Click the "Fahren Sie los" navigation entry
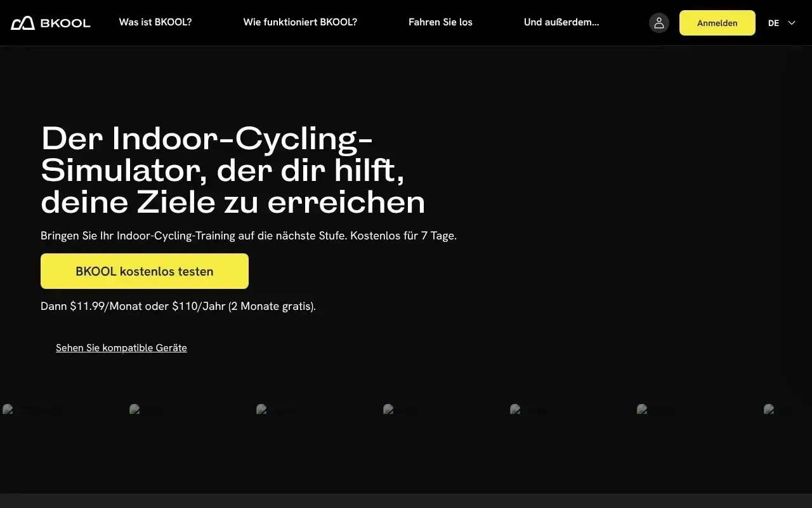The image size is (812, 508). [x=440, y=22]
